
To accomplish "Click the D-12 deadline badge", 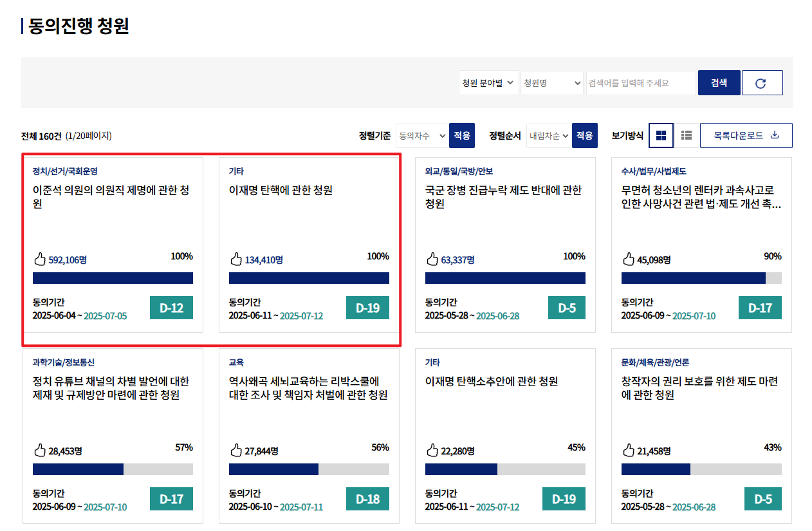I will click(171, 308).
